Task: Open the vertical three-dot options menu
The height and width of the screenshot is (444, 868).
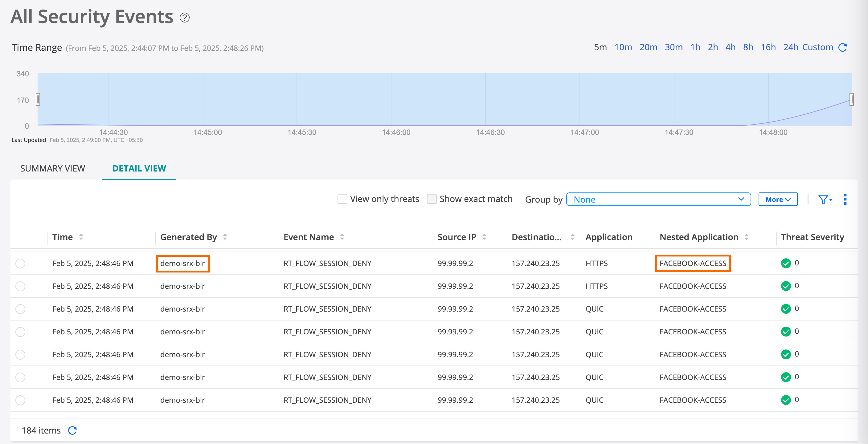Action: (x=845, y=199)
